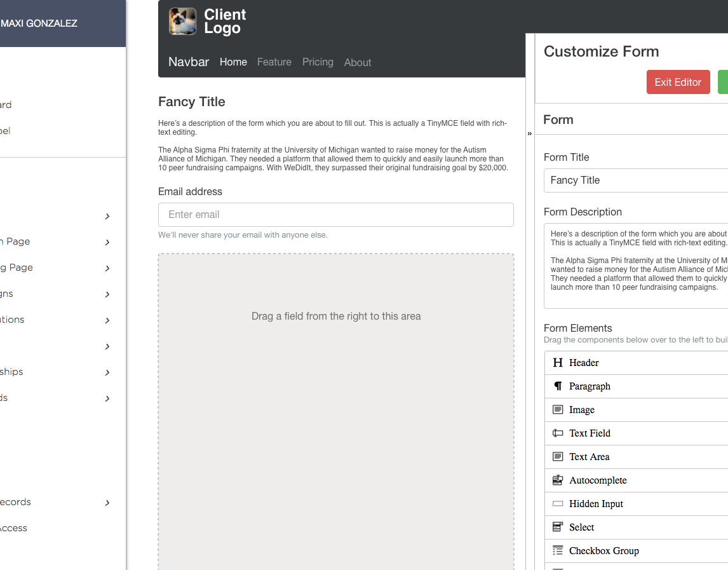The height and width of the screenshot is (570, 728).
Task: Click the Image element icon
Action: (x=558, y=409)
